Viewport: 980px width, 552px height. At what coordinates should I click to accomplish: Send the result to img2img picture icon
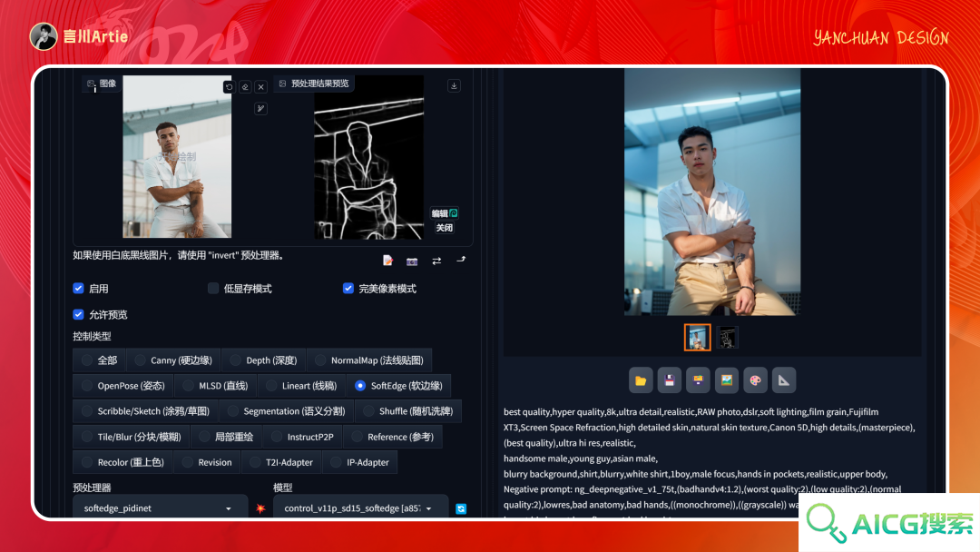(727, 380)
